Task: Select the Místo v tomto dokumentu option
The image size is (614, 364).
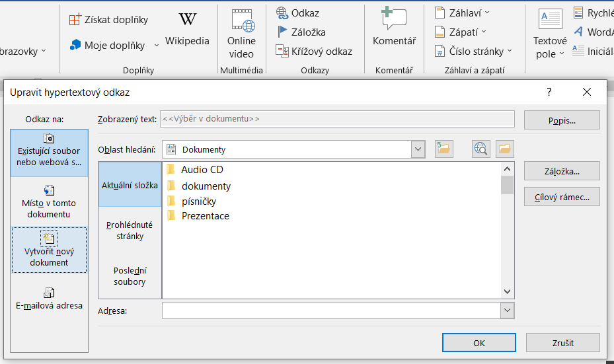Action: (x=49, y=201)
